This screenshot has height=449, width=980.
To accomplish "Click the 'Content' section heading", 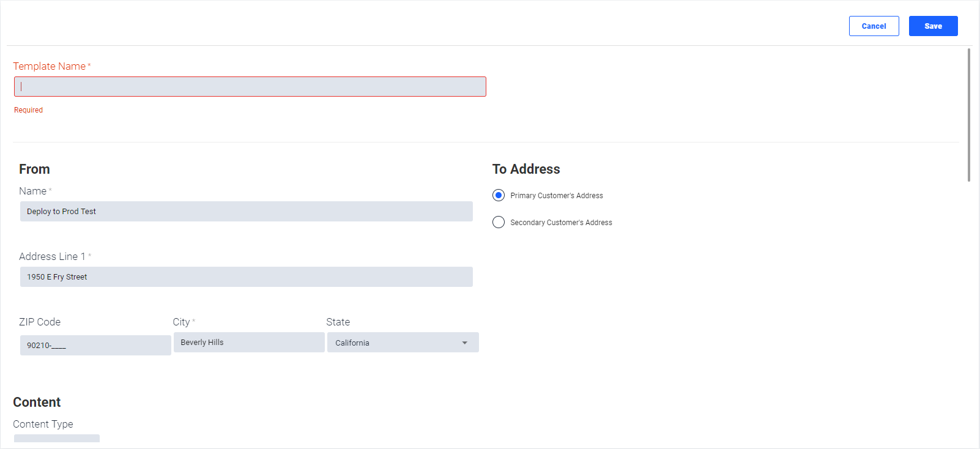I will coord(37,402).
